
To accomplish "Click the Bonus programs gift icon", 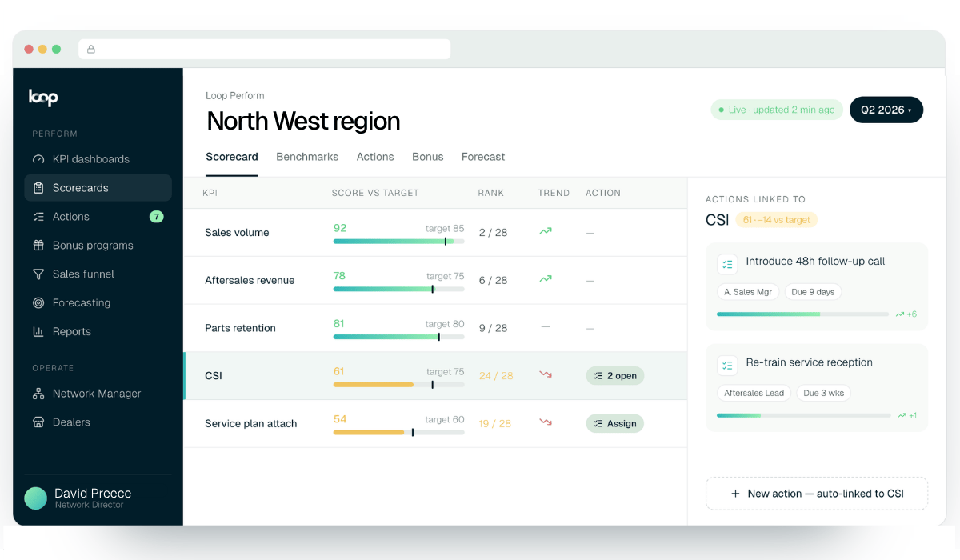I will click(x=38, y=246).
